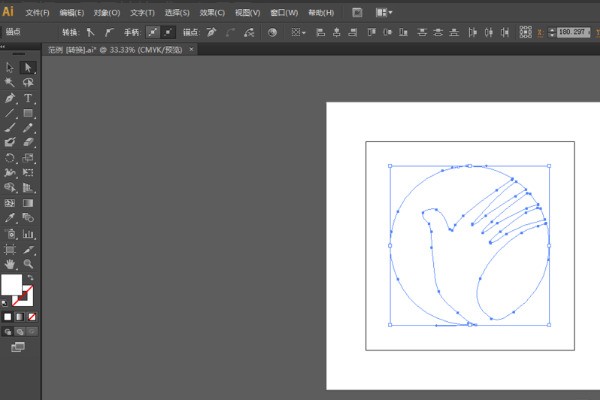Expand the align-to options dropdown
This screenshot has width=600, height=400.
(x=300, y=32)
